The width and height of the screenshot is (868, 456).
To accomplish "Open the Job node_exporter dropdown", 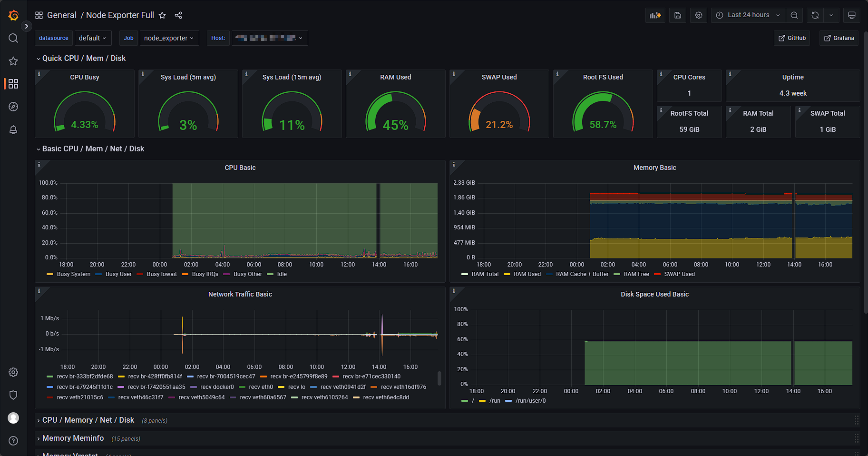I will click(169, 38).
